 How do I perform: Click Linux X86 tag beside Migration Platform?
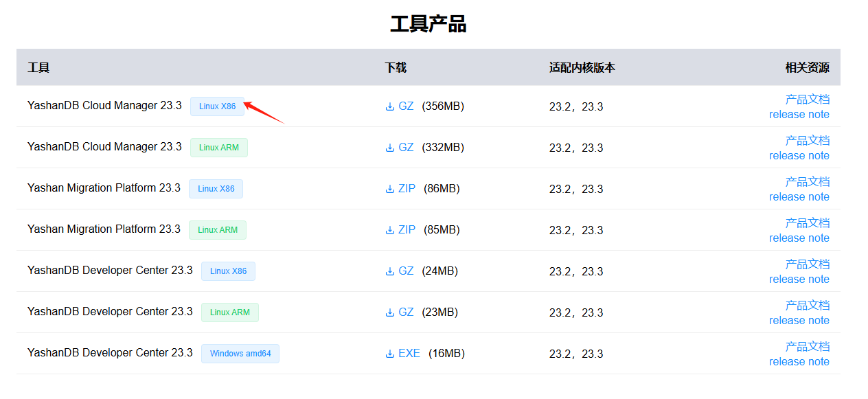[216, 189]
